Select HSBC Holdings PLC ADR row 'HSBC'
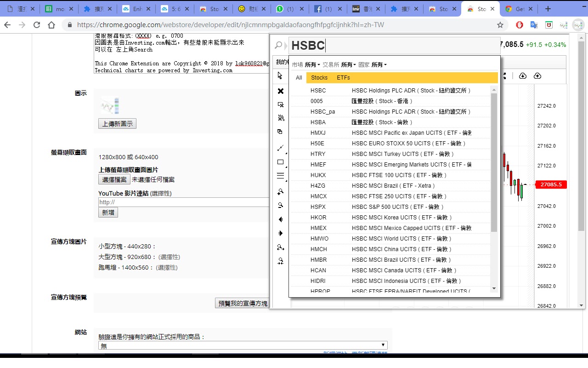 [390, 91]
